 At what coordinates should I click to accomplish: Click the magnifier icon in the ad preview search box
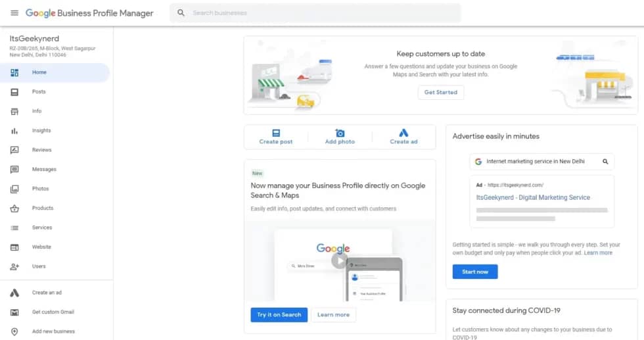[605, 162]
